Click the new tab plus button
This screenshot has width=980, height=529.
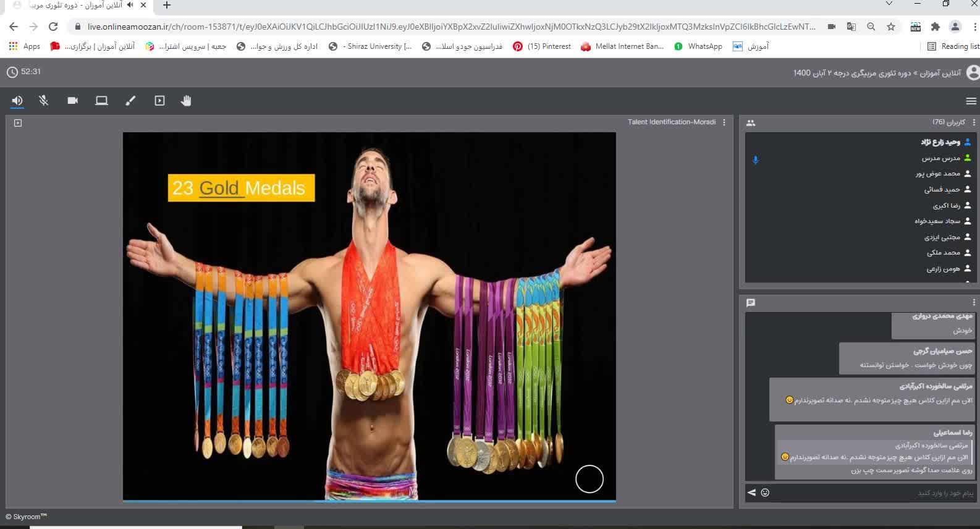tap(167, 6)
